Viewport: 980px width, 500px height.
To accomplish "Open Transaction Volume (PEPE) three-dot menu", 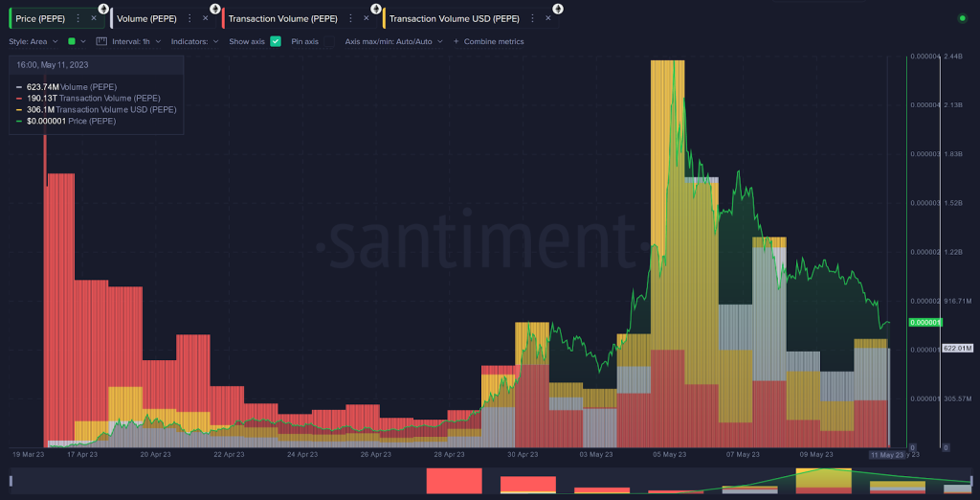I will coord(352,18).
